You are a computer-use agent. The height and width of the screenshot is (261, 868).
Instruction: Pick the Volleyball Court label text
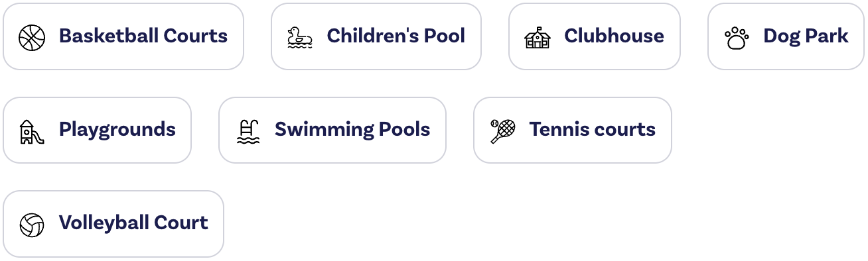coord(133,223)
